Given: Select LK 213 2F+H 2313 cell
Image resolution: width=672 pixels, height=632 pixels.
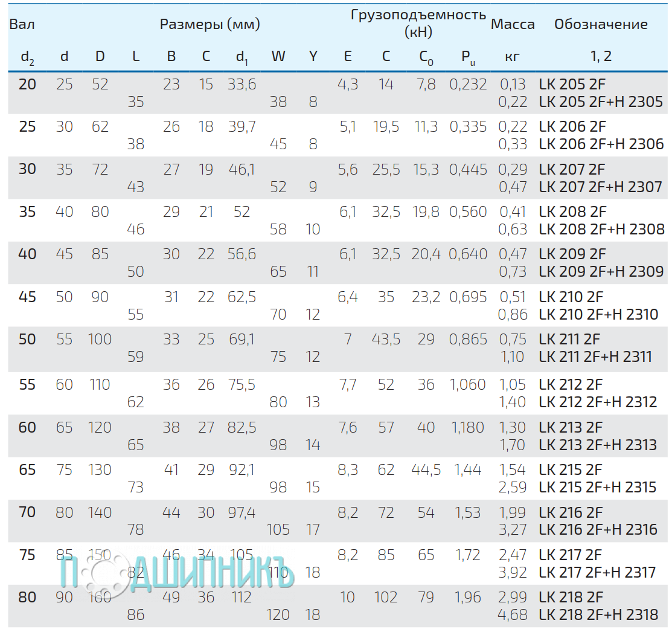Looking at the screenshot, I should 598,445.
